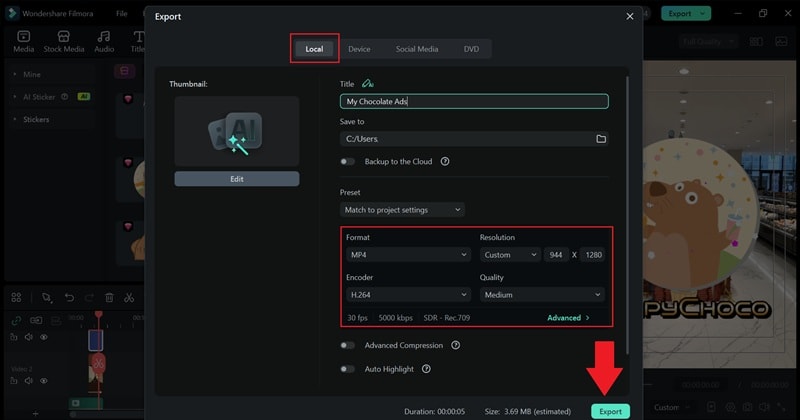Toggle the timeline auto-link icon
The width and height of the screenshot is (800, 420).
16,320
